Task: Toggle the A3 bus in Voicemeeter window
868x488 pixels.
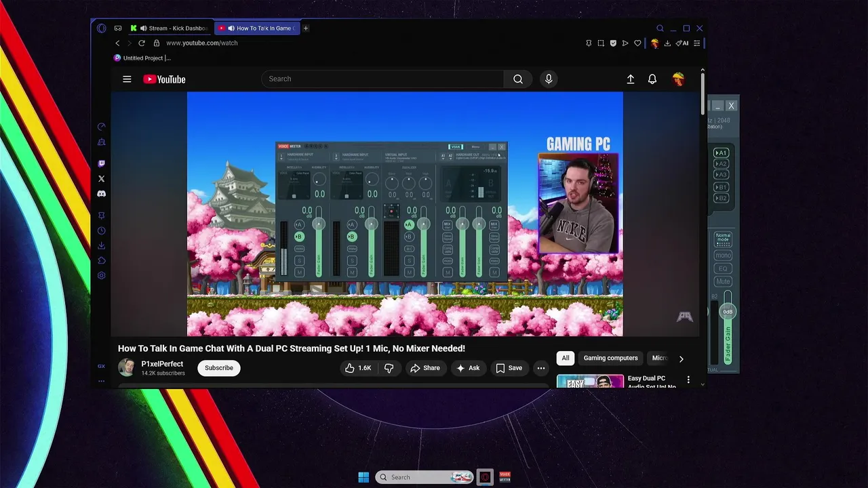Action: click(x=722, y=174)
